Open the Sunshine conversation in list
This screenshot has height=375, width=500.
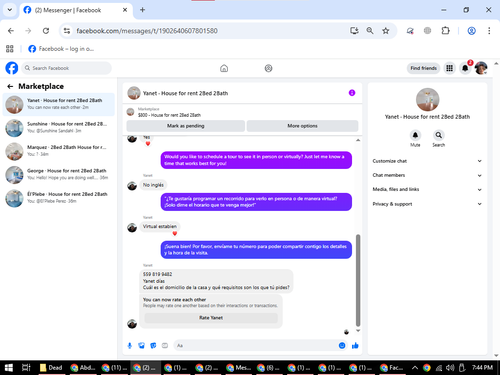pyautogui.click(x=59, y=128)
